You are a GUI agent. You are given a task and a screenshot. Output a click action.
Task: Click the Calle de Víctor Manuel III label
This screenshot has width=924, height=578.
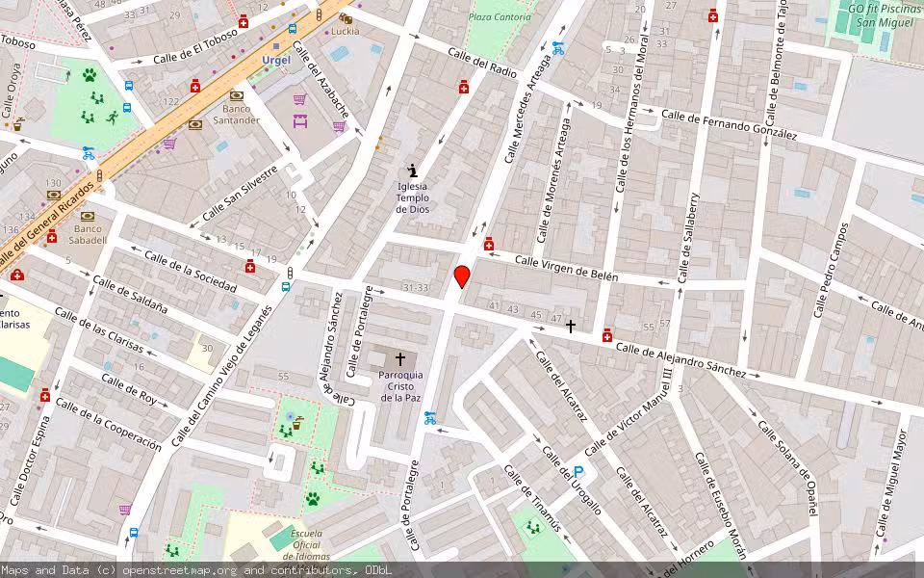[x=629, y=411]
